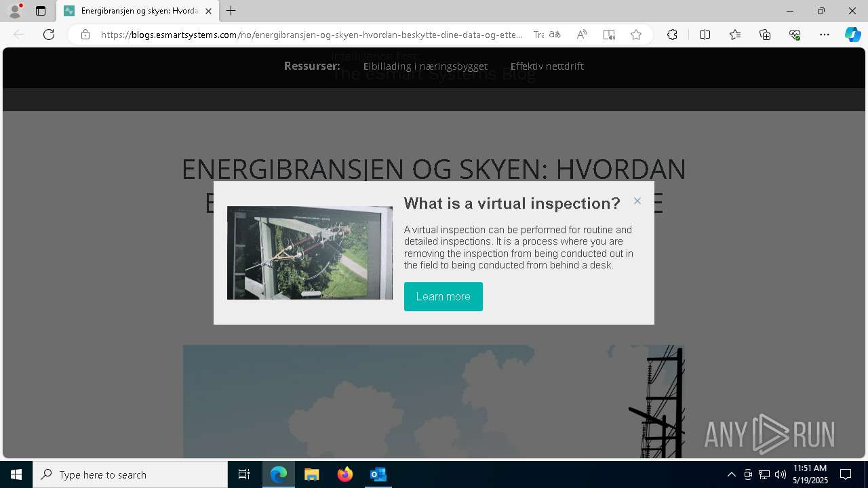
Task: Open Collections panel
Action: (x=765, y=35)
